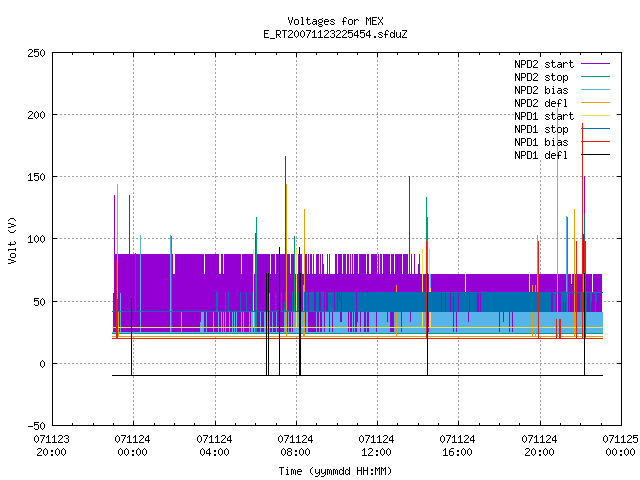The width and height of the screenshot is (640, 480).
Task: Click the 'NPD2 start' legend label
Action: pos(544,64)
